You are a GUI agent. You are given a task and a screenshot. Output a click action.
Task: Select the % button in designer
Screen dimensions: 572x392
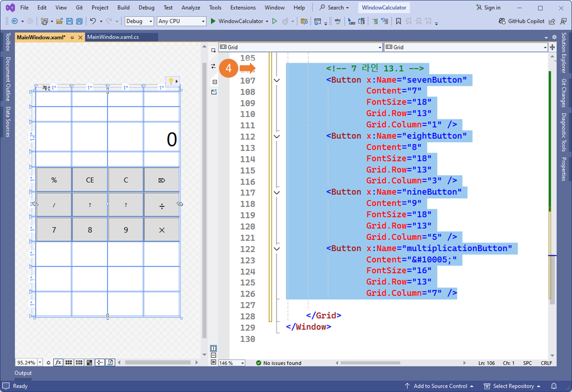tap(54, 180)
